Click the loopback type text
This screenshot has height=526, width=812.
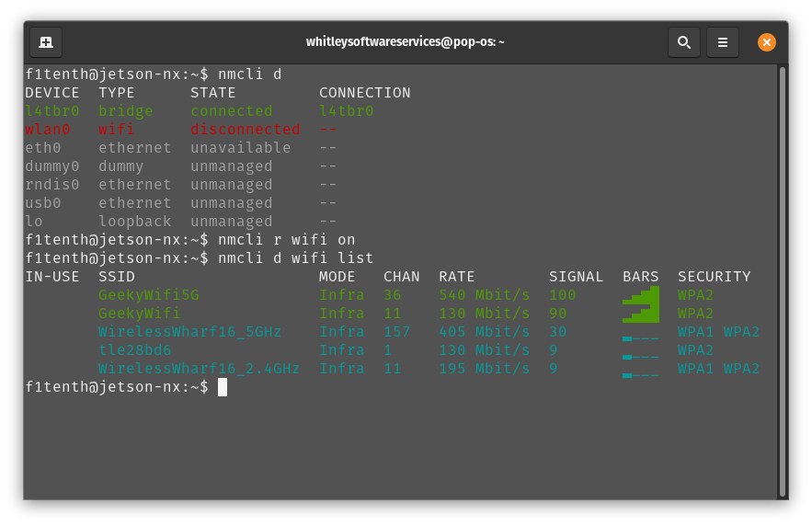(134, 221)
